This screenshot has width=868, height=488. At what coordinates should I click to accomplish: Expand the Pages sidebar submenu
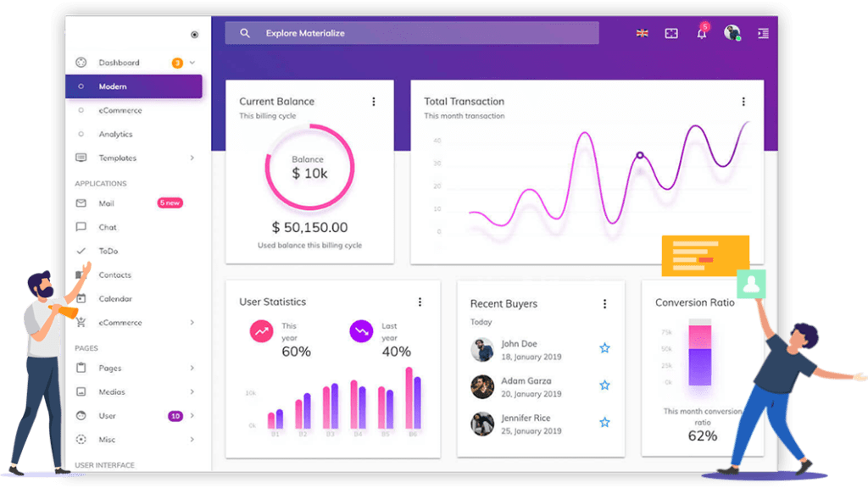tap(192, 369)
